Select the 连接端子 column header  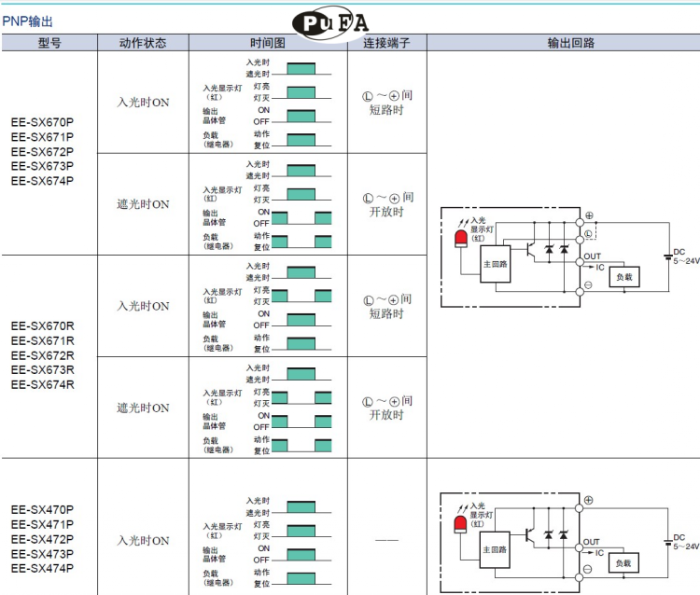point(386,43)
